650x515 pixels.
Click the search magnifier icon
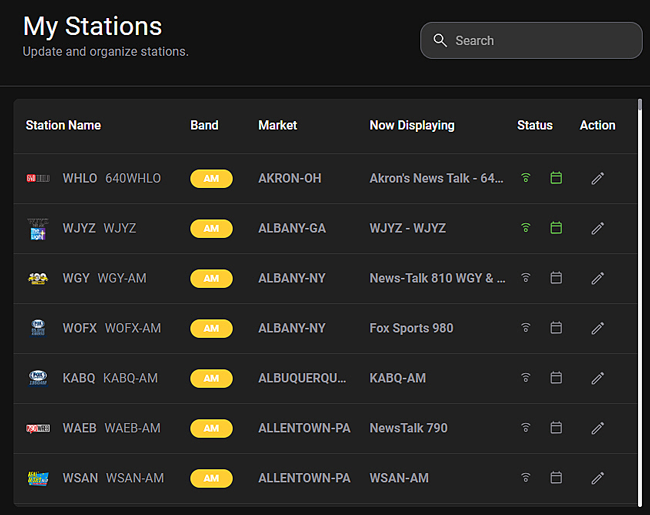click(x=440, y=41)
